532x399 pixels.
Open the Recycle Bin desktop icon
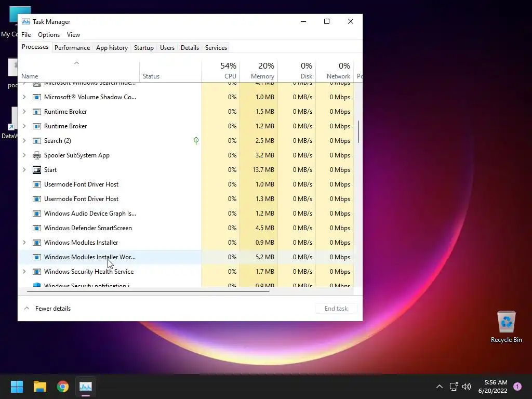[x=506, y=327]
